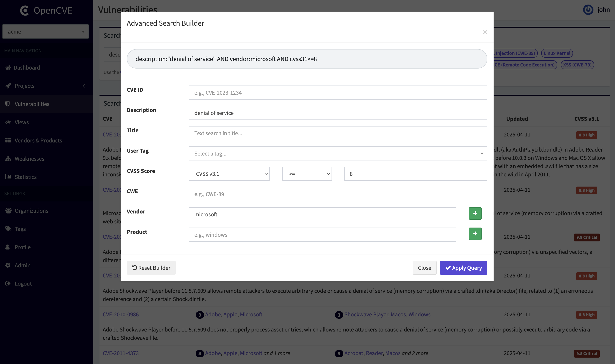Open the acme organization dropdown
615x364 pixels.
coord(45,31)
